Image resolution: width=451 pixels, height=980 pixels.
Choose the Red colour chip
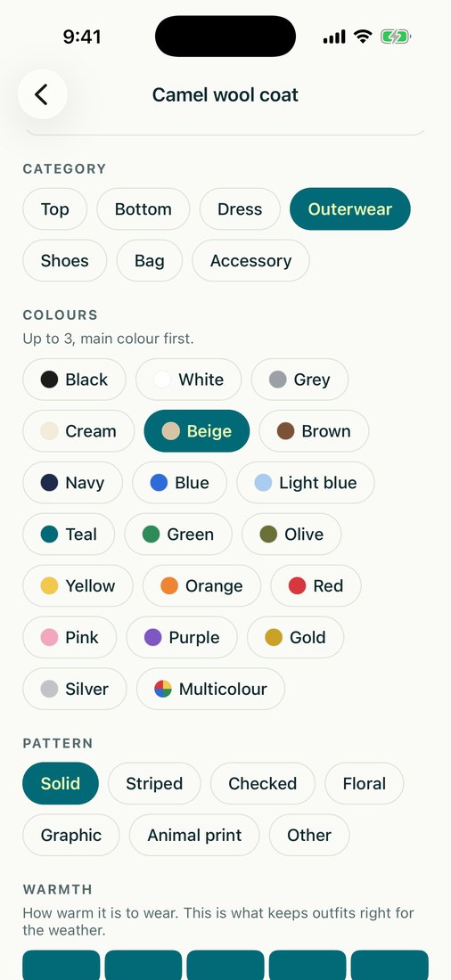pyautogui.click(x=316, y=585)
